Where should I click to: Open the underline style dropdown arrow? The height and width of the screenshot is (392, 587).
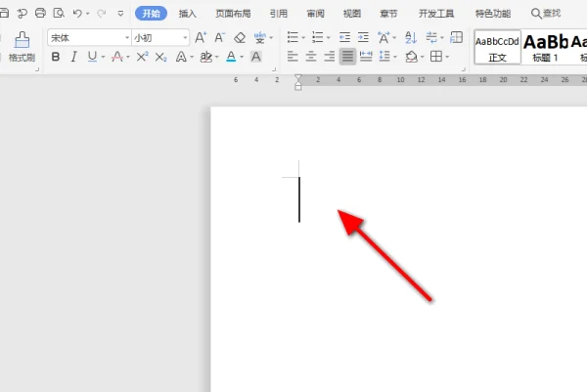[103, 58]
